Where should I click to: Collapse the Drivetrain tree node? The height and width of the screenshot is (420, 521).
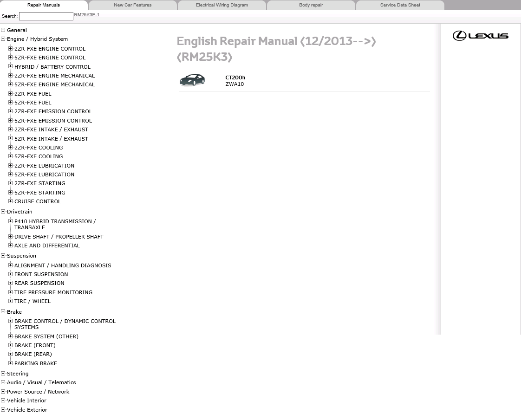coord(3,212)
